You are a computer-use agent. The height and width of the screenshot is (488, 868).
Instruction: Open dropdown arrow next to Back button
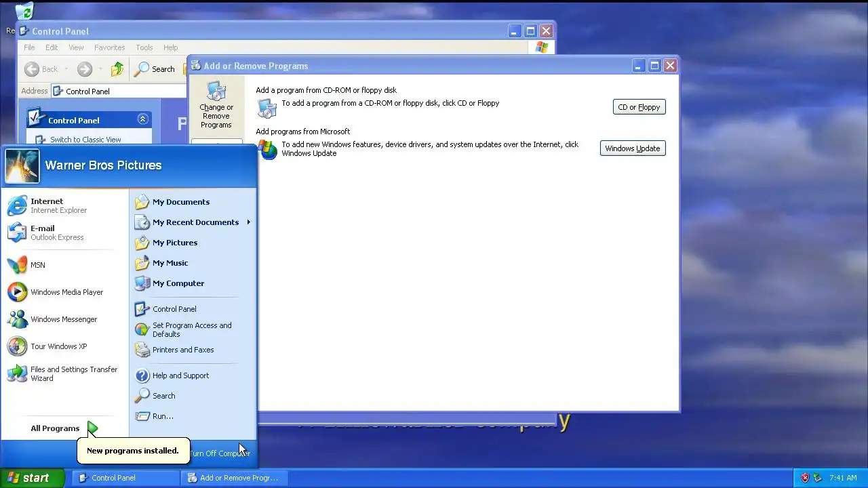(x=66, y=69)
